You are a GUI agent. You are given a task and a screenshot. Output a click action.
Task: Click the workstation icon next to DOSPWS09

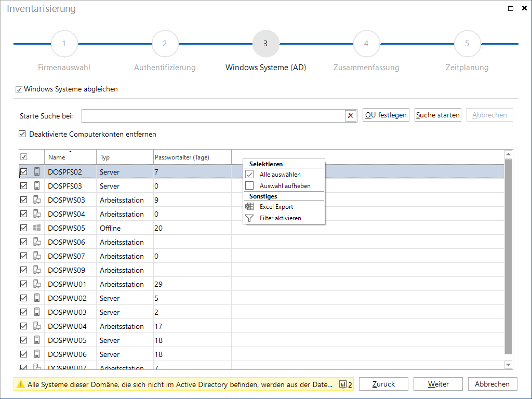coord(37,270)
